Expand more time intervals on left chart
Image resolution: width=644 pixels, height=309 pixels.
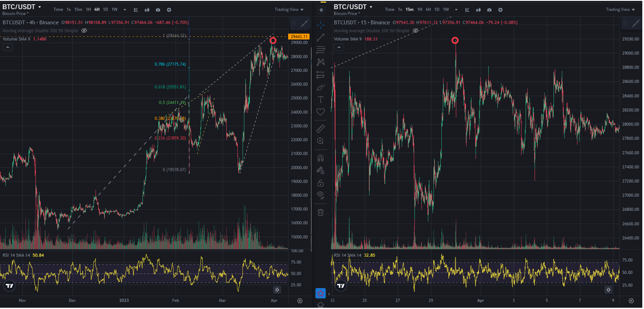click(x=125, y=9)
